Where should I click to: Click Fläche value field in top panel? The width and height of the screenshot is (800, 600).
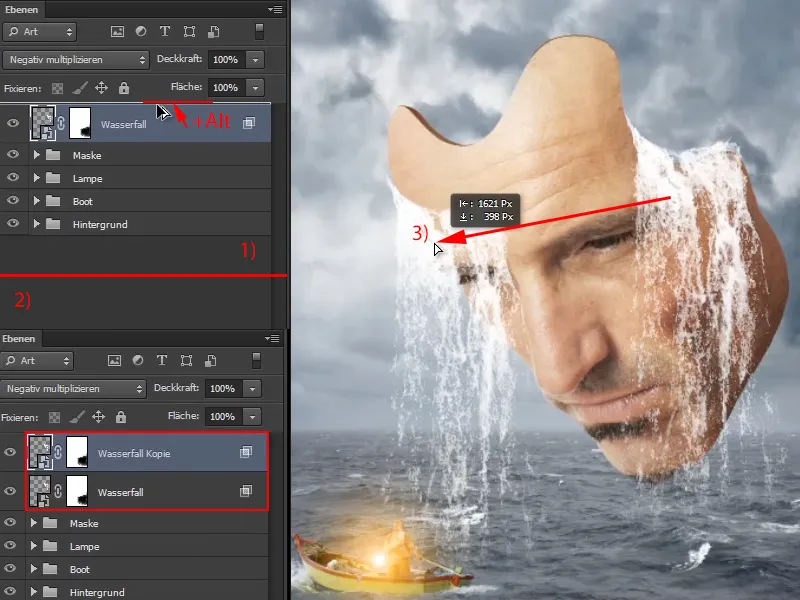coord(227,88)
